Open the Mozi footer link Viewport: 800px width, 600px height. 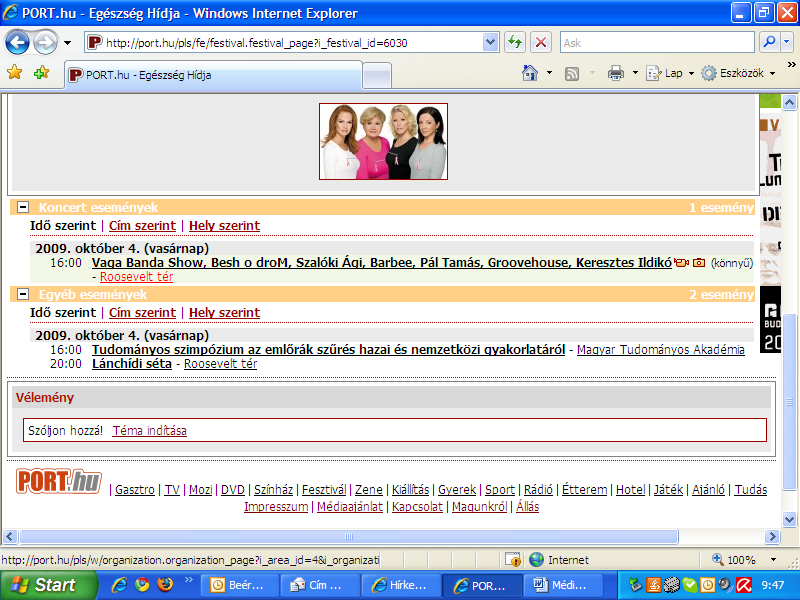click(201, 490)
